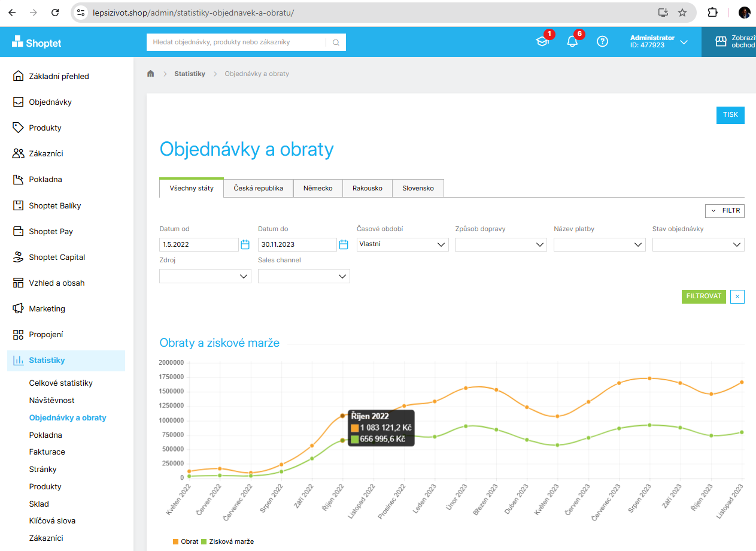Image resolution: width=756 pixels, height=551 pixels.
Task: Bookmark this page with star icon
Action: click(x=682, y=13)
